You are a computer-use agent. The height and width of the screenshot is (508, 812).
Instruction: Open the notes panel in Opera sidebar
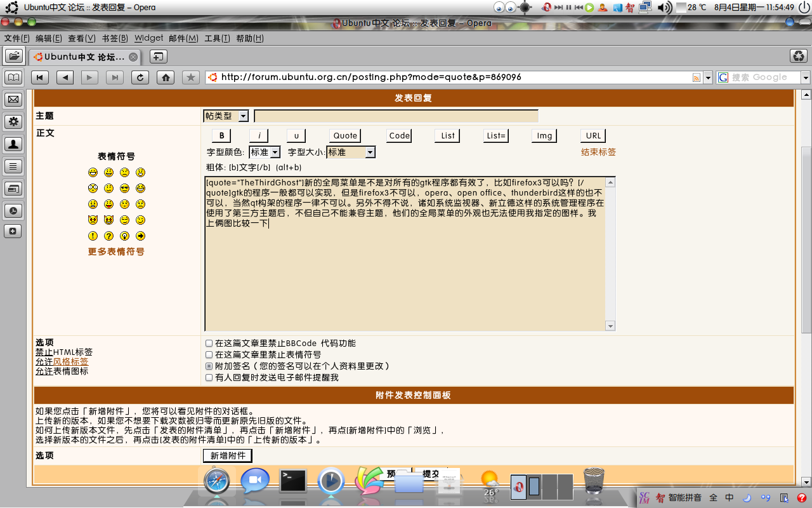pyautogui.click(x=13, y=166)
